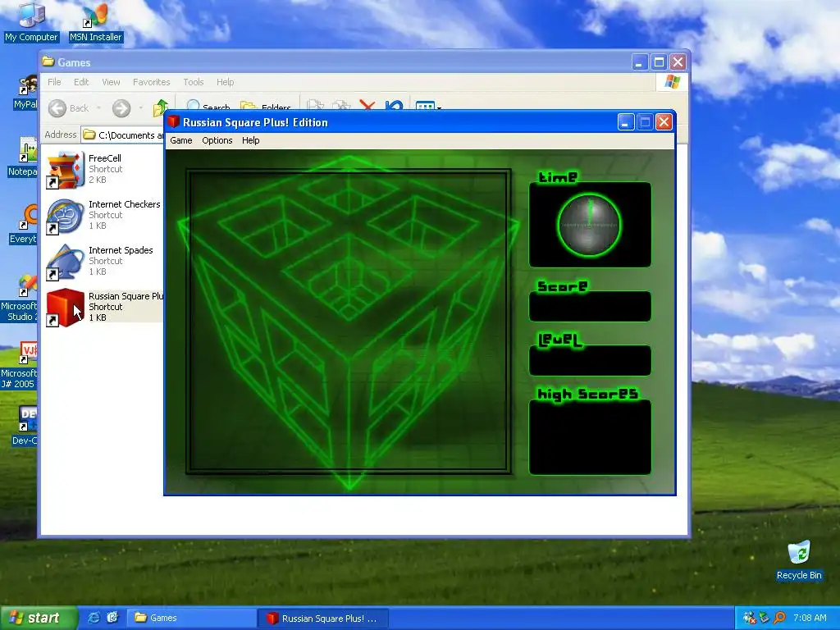Open the Tools menu in Games window
The image size is (840, 630).
click(193, 82)
